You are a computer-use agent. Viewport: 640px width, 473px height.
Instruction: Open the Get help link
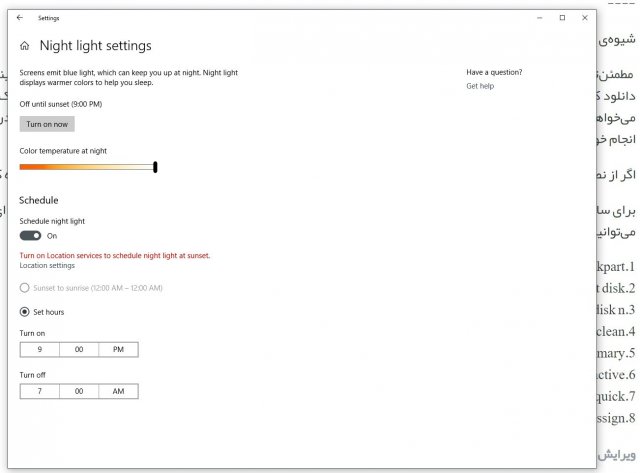(x=480, y=86)
